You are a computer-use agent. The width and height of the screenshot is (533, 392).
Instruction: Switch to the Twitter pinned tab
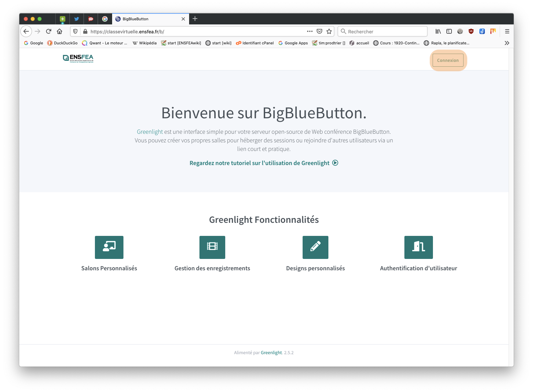[x=77, y=19]
